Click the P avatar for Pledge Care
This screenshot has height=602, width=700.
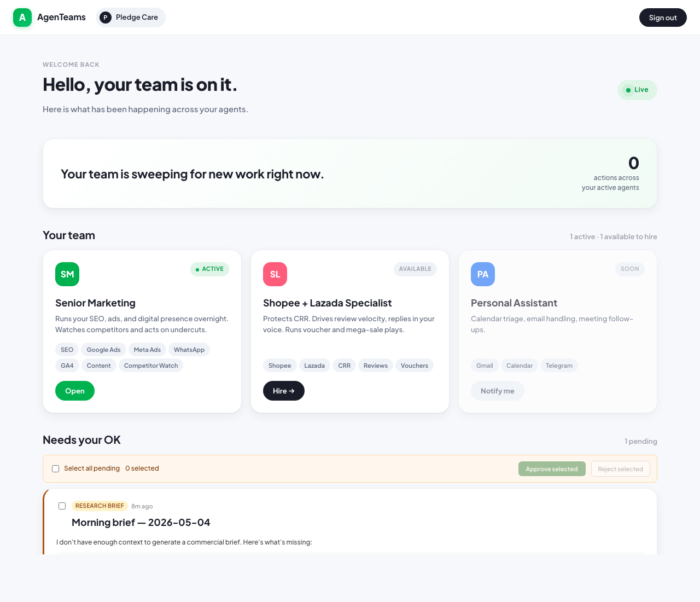pos(106,18)
